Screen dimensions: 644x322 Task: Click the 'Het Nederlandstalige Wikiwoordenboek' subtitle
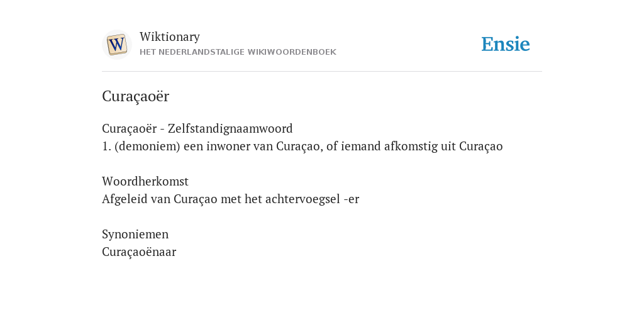click(x=238, y=52)
